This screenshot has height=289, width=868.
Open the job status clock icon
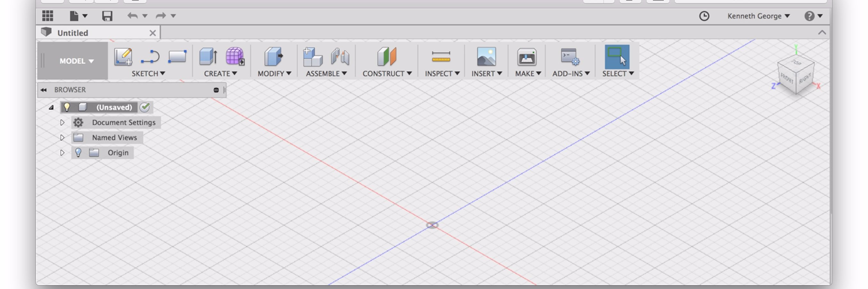coord(704,16)
